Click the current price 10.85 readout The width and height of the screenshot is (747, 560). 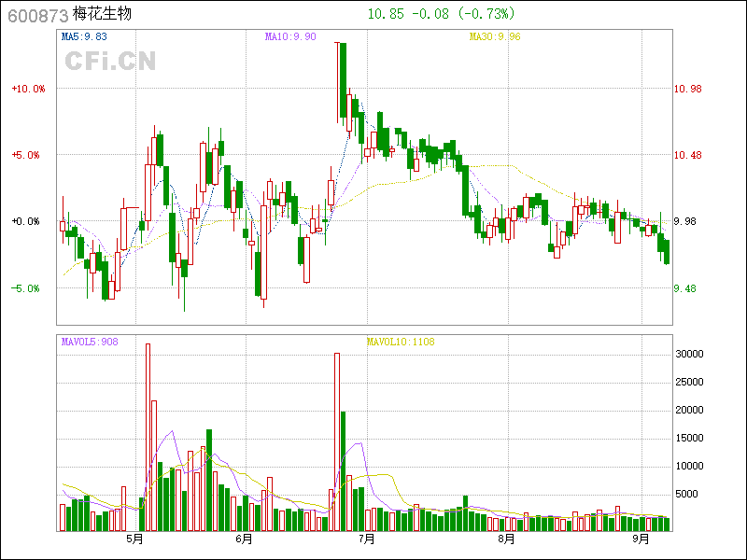pos(385,14)
